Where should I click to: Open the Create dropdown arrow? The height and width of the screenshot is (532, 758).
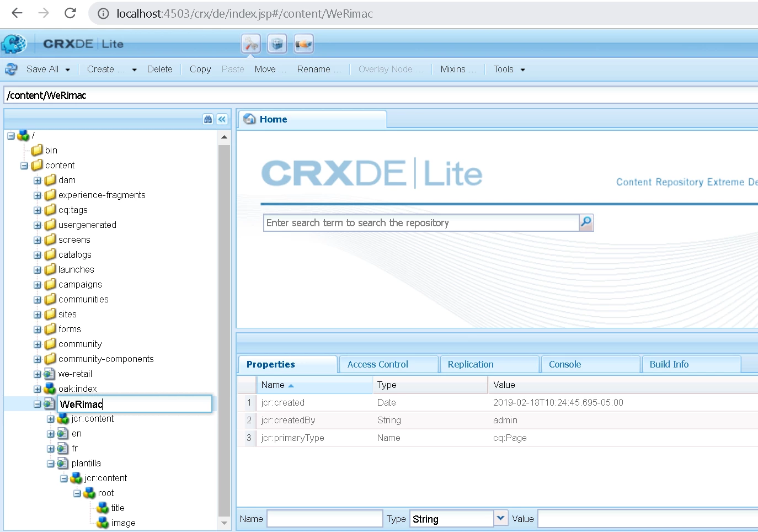(x=134, y=70)
